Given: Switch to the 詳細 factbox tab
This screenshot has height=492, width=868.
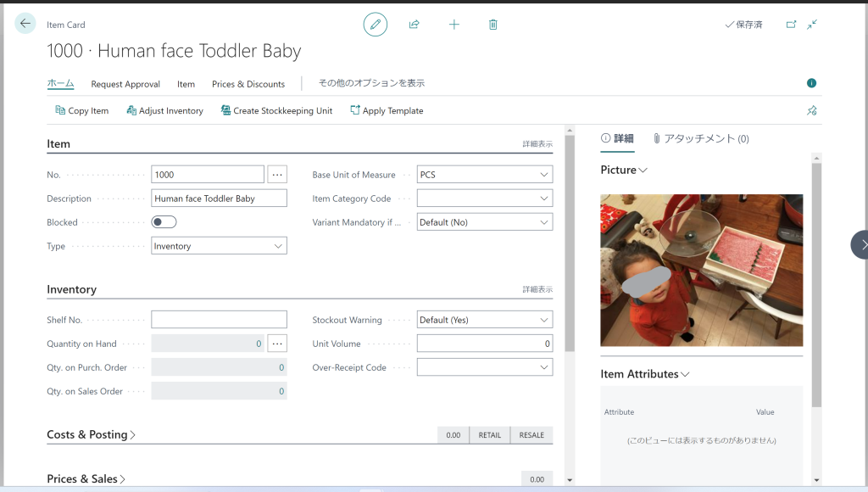Looking at the screenshot, I should pos(618,138).
